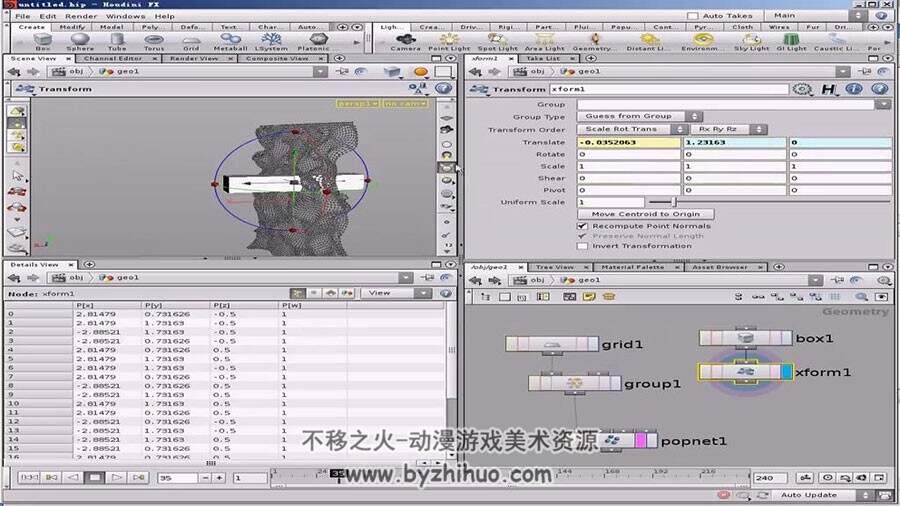Viewport: 900px width, 506px height.
Task: Add a Spot Light from shelf
Action: (x=498, y=41)
